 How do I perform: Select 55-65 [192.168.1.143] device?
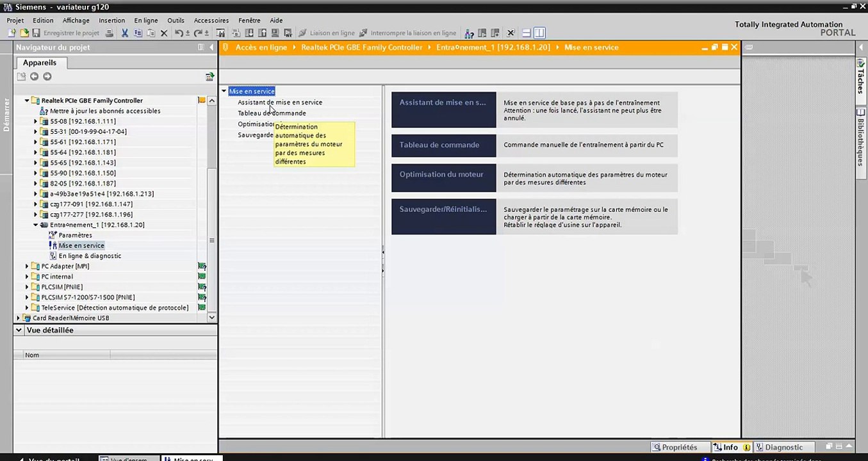click(83, 163)
